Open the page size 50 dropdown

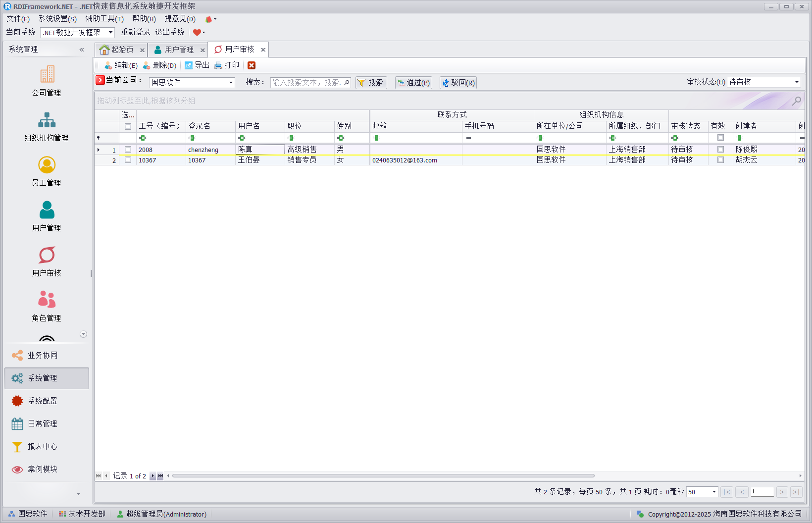714,492
